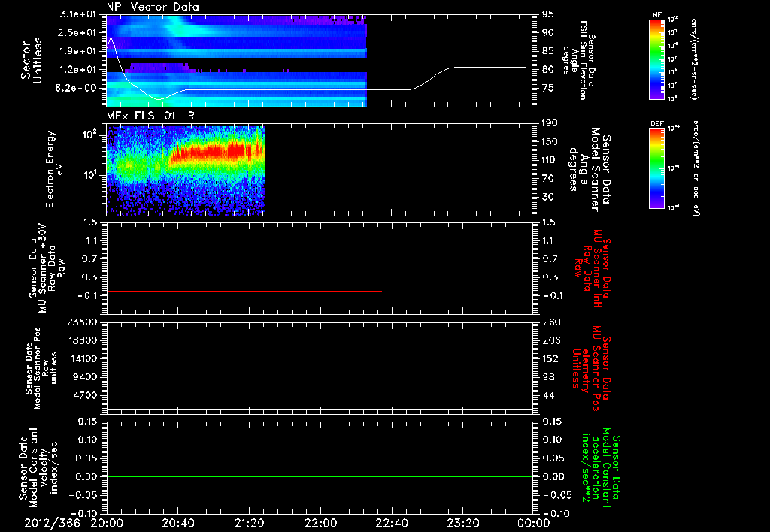Click the 85 degree elevation tick label
Viewport: 770px width, 532px height.
coord(548,51)
